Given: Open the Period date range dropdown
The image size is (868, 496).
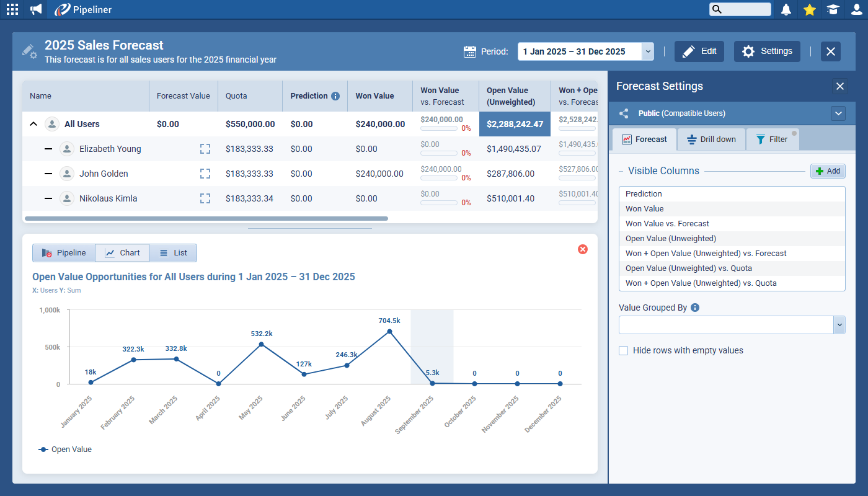Looking at the screenshot, I should point(648,51).
